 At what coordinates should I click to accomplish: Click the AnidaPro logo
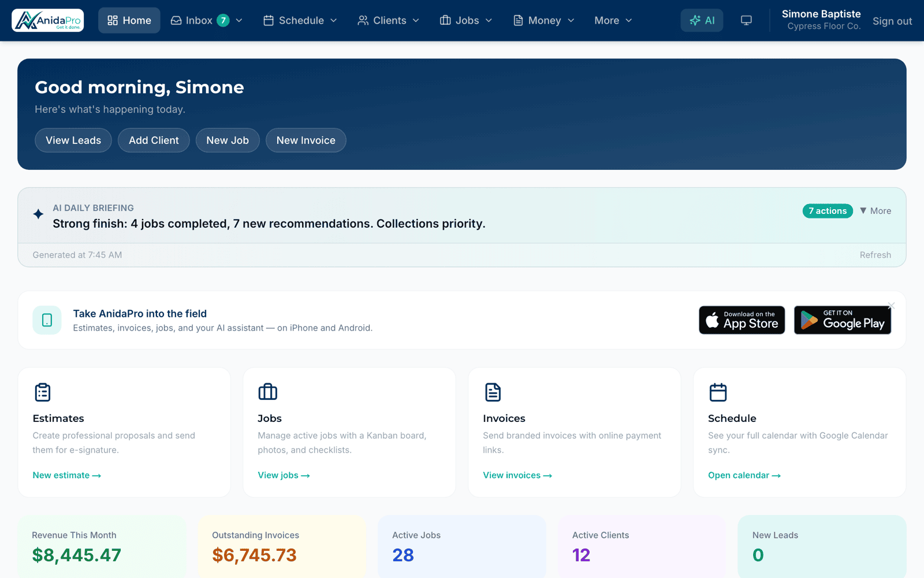click(48, 20)
